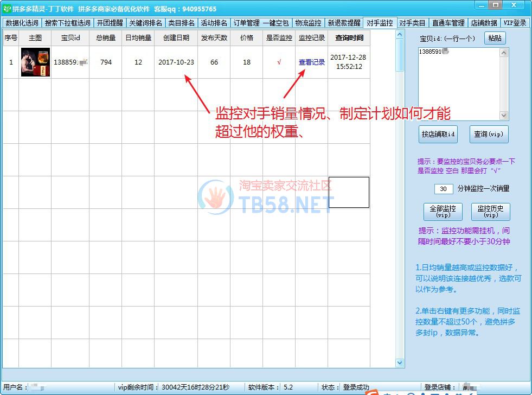Open the 查看记录 link in row 1
This screenshot has height=395, width=532.
coord(311,62)
